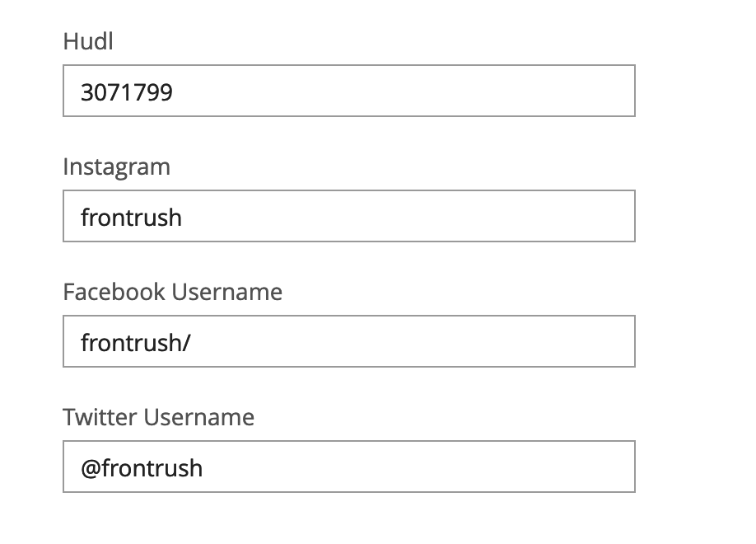Click blank space inside Facebook Username box

click(414, 341)
